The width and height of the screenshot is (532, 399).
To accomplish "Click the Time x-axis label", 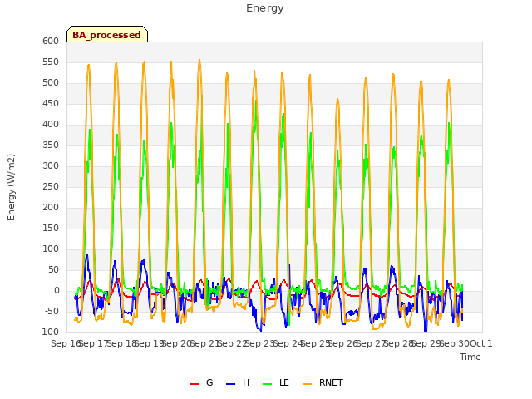I will pos(470,357).
